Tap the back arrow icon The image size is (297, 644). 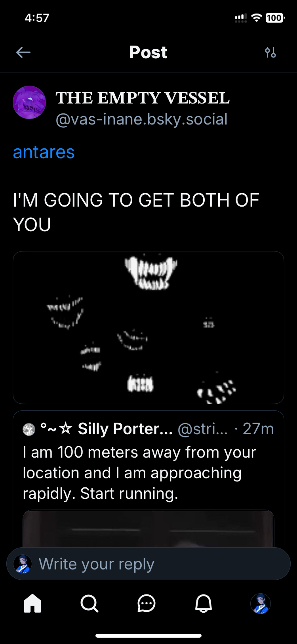(23, 52)
